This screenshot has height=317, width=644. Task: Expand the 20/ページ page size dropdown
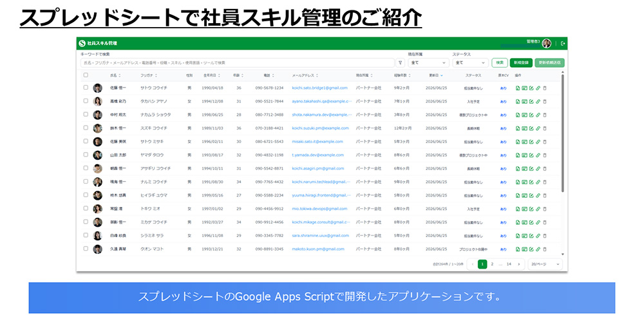545,264
